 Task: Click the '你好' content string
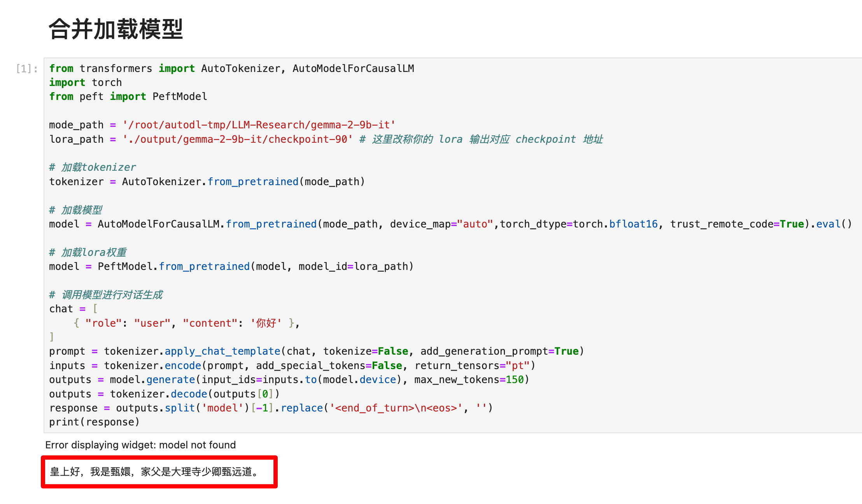[266, 323]
